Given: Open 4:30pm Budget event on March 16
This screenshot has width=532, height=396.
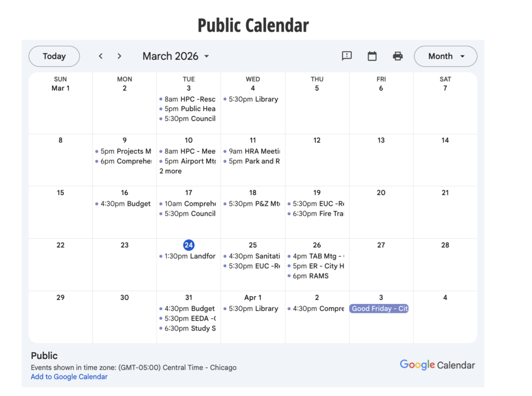Looking at the screenshot, I should pyautogui.click(x=125, y=204).
